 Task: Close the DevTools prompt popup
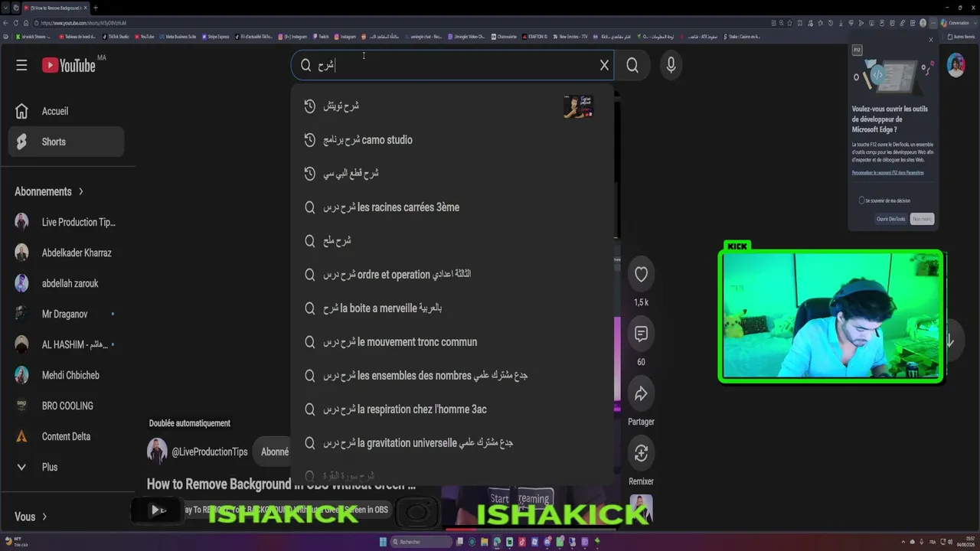931,40
